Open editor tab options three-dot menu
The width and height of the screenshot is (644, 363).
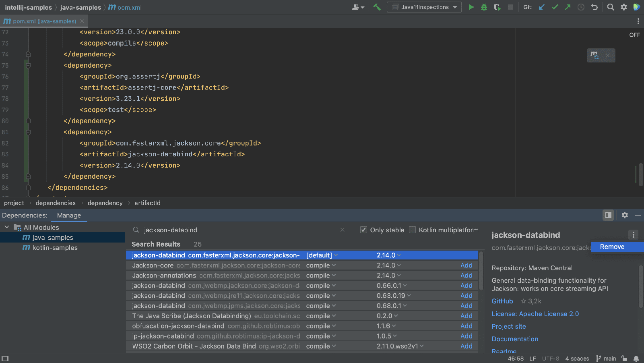[638, 21]
